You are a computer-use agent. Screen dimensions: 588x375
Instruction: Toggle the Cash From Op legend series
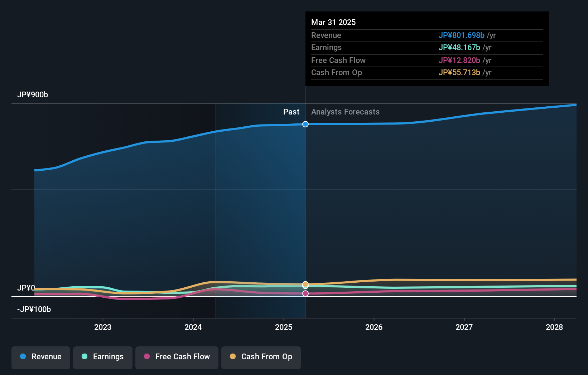click(261, 357)
